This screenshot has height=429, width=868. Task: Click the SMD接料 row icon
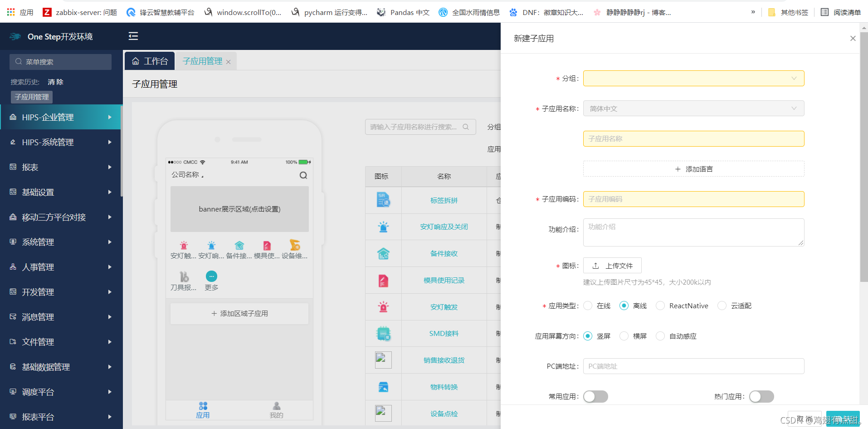coord(383,334)
